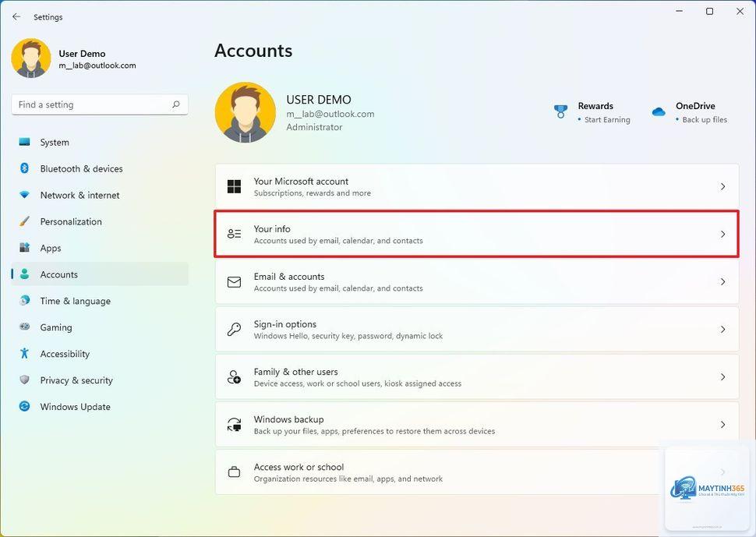The image size is (756, 537).
Task: Click the large Accounts profile picture
Action: point(246,112)
